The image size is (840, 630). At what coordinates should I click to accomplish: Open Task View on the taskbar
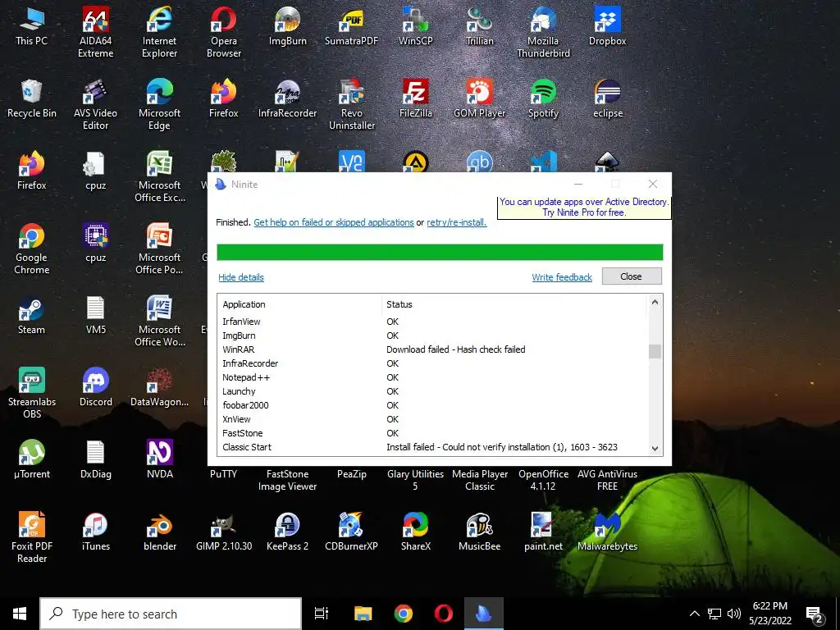click(322, 614)
